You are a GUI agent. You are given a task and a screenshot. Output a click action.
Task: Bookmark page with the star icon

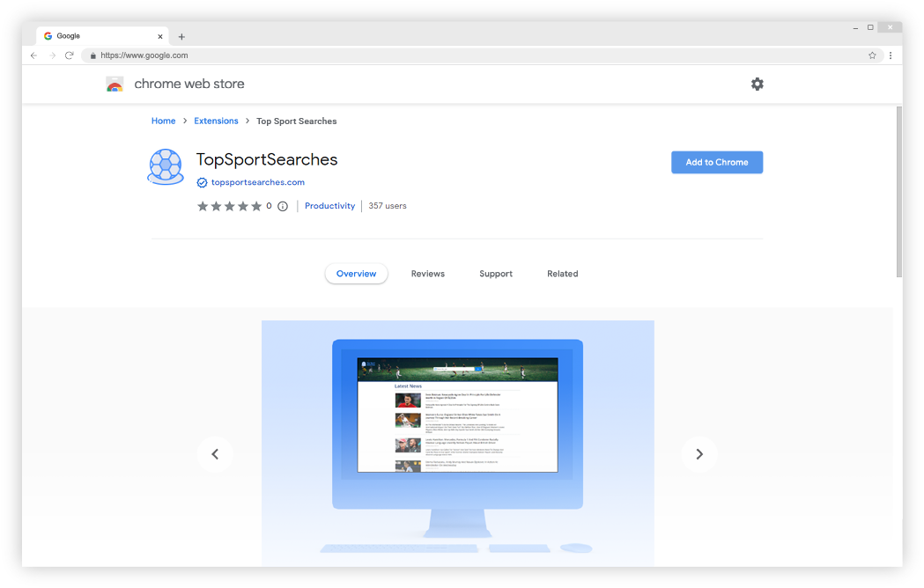point(872,55)
